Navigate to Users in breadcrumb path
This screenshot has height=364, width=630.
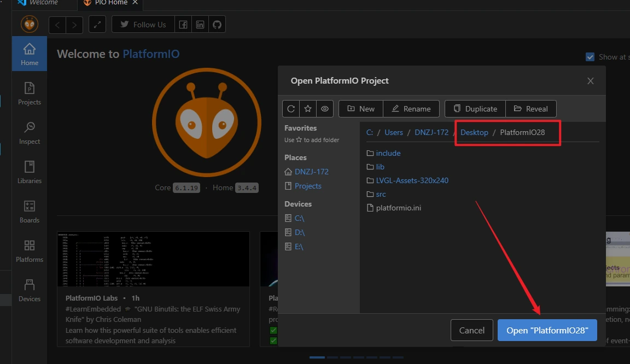click(394, 133)
